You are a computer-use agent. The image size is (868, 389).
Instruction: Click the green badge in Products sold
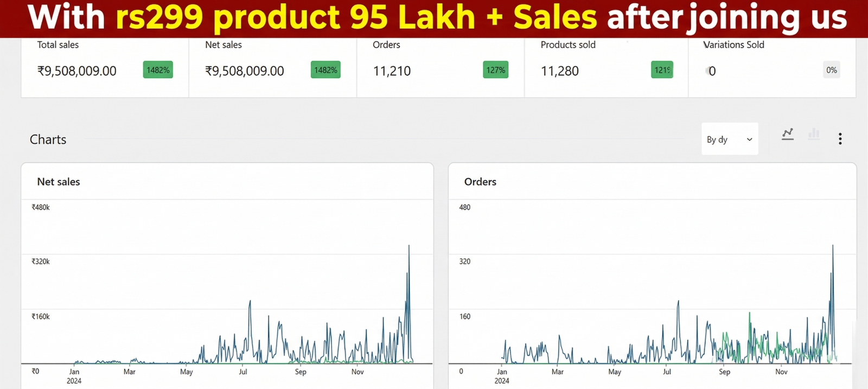coord(662,70)
